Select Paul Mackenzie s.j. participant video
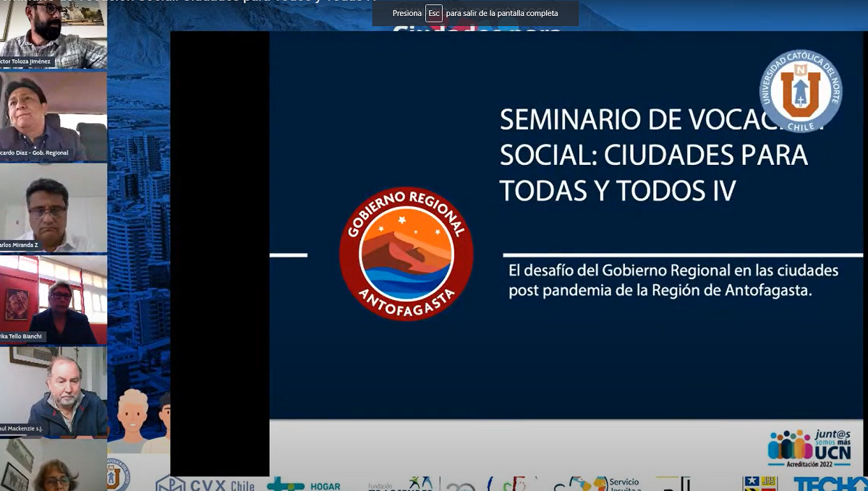The height and width of the screenshot is (491, 868). pos(54,390)
